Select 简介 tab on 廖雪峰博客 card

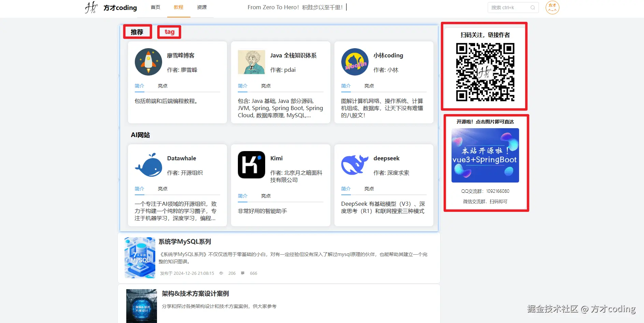coord(139,86)
